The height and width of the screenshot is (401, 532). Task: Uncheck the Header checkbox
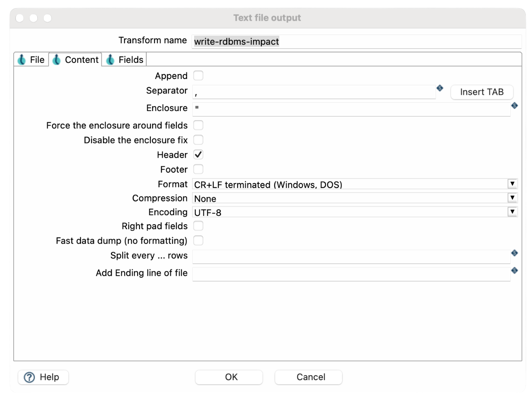click(198, 155)
